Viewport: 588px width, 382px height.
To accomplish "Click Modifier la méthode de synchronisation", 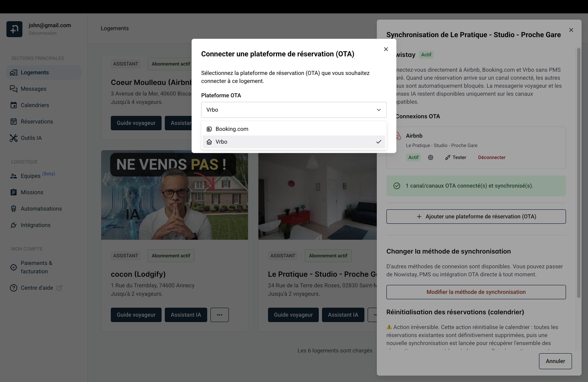I will pyautogui.click(x=476, y=292).
